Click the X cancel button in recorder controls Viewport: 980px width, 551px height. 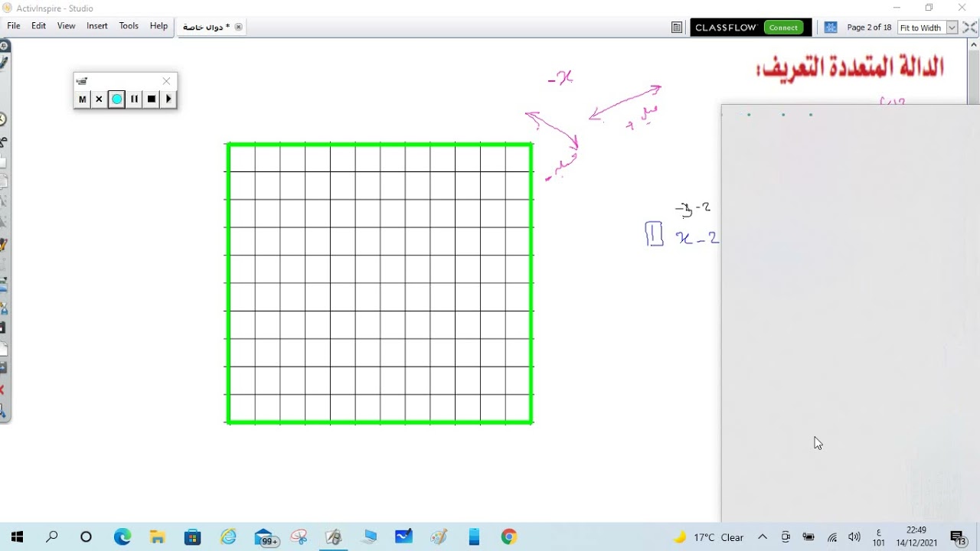[x=99, y=99]
